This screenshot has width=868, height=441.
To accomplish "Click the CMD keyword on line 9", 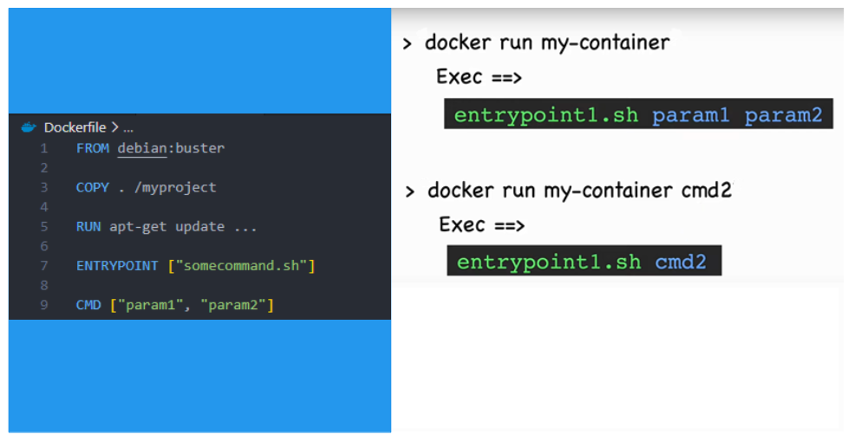I will point(88,305).
